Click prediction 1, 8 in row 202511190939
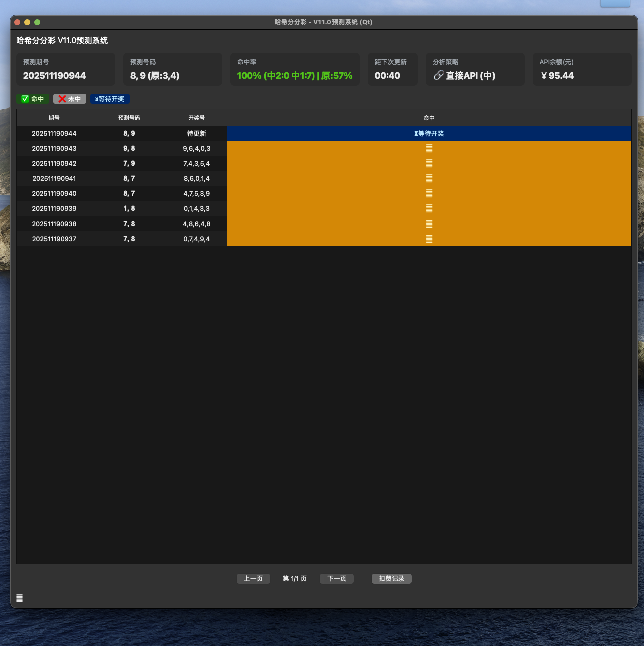Screen dimensions: 644x646 [x=129, y=208]
